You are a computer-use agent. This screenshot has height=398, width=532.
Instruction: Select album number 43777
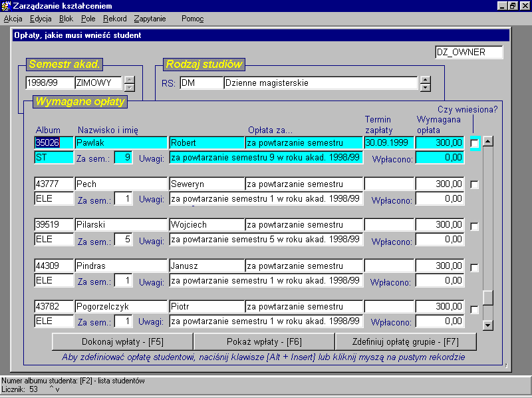pyautogui.click(x=54, y=184)
